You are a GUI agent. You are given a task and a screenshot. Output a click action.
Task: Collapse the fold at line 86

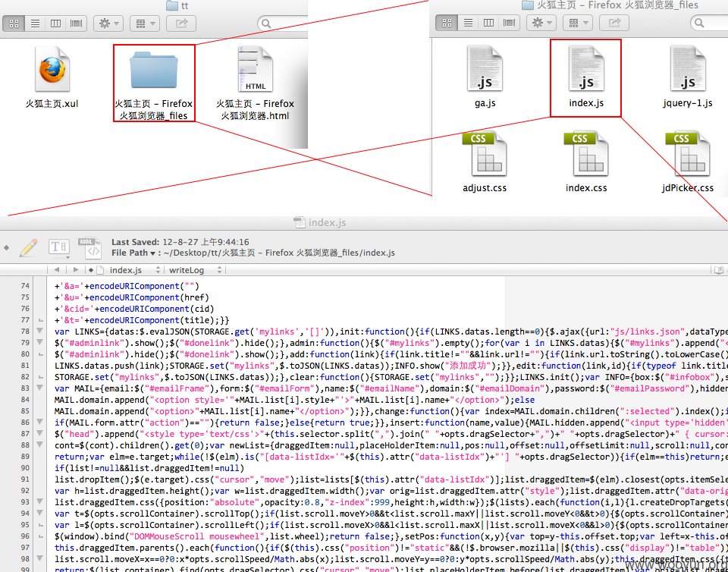coord(40,422)
